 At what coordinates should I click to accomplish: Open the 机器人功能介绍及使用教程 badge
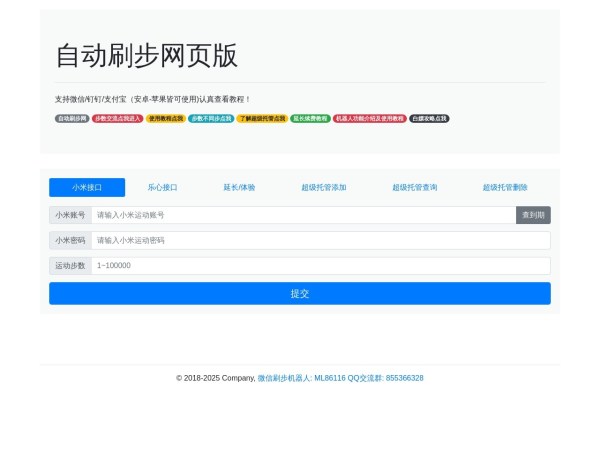(x=370, y=118)
